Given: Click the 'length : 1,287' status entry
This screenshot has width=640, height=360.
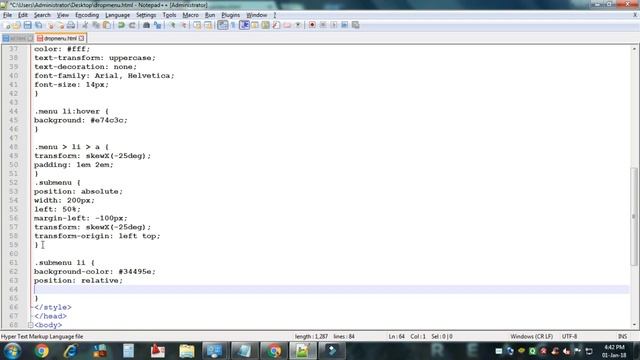Looking at the screenshot, I should point(311,337).
